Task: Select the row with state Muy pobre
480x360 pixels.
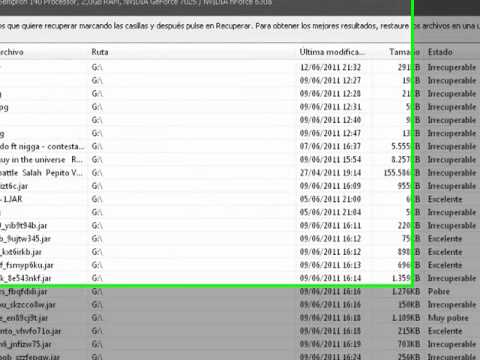Action: coord(240,318)
